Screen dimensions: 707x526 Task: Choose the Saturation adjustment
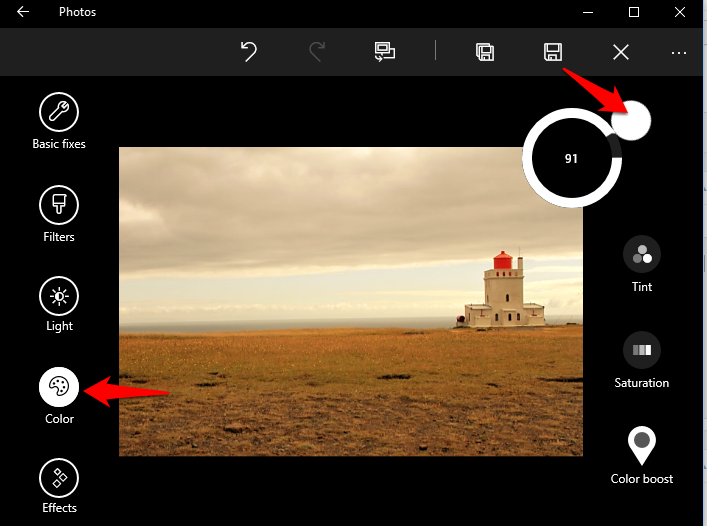[x=642, y=350]
